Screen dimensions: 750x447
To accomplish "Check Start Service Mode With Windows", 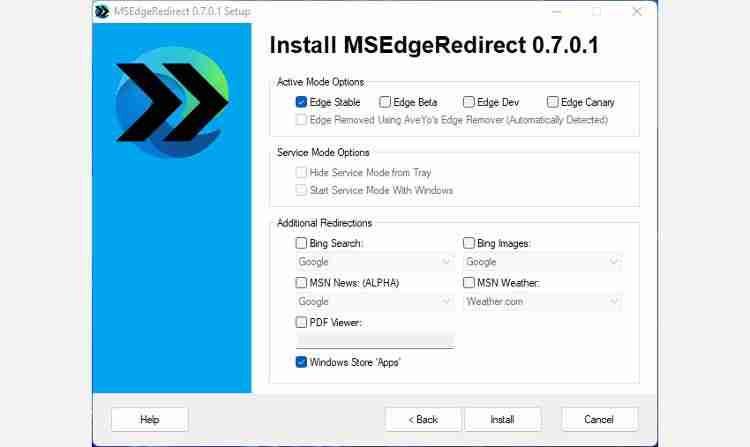I will [x=301, y=190].
